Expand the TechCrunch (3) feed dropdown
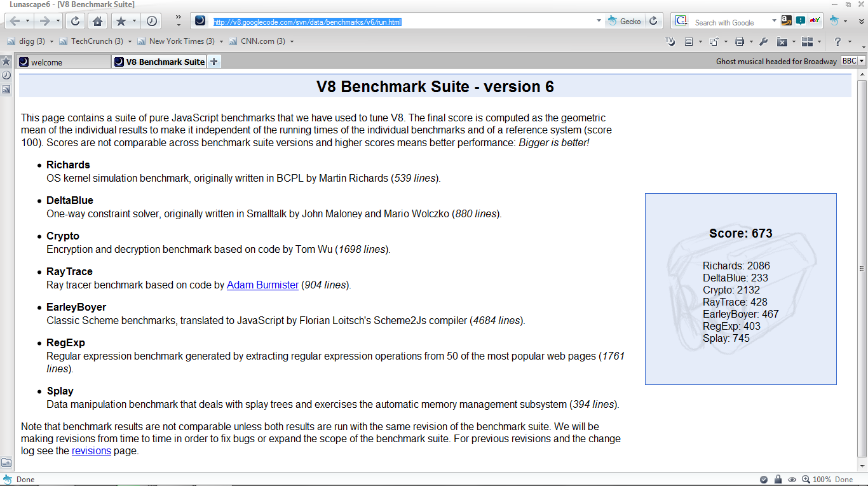 [x=130, y=41]
